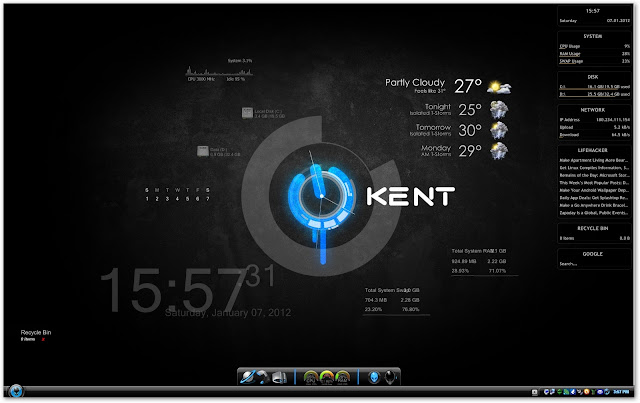Click the Local Disk (C:) drive icon
The height and width of the screenshot is (403, 640).
click(247, 113)
